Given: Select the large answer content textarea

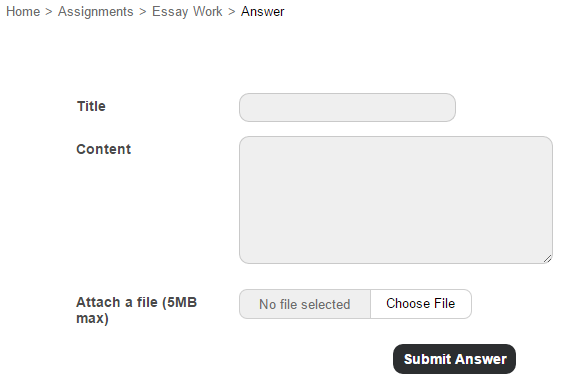Looking at the screenshot, I should pyautogui.click(x=396, y=200).
